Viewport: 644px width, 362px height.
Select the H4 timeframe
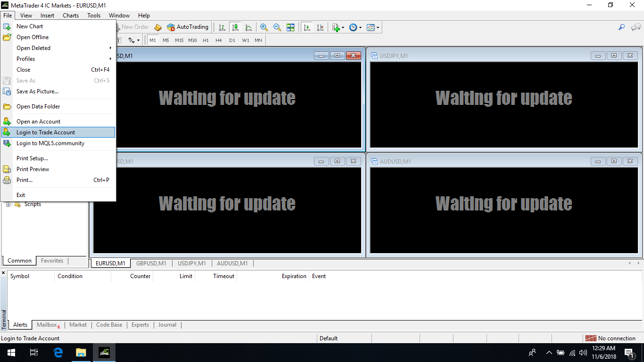click(x=219, y=41)
